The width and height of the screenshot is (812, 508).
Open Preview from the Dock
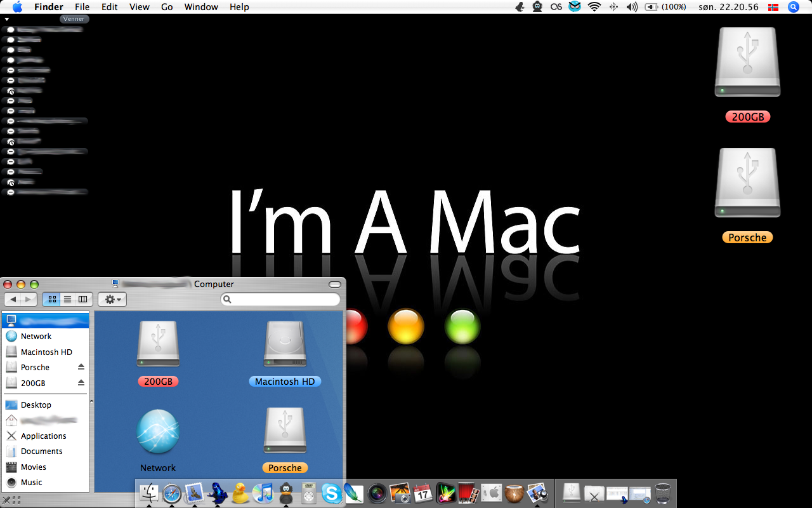point(537,493)
